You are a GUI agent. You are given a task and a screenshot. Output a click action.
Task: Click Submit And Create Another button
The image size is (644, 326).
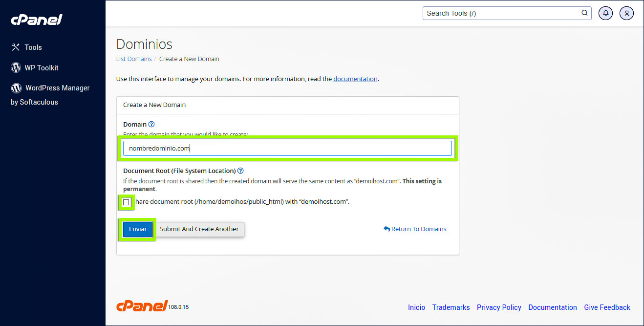199,229
